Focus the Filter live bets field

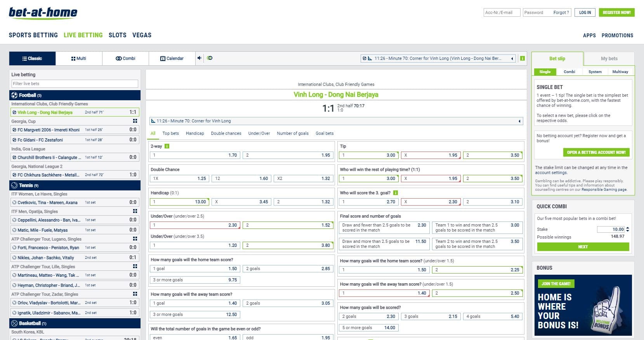75,84
